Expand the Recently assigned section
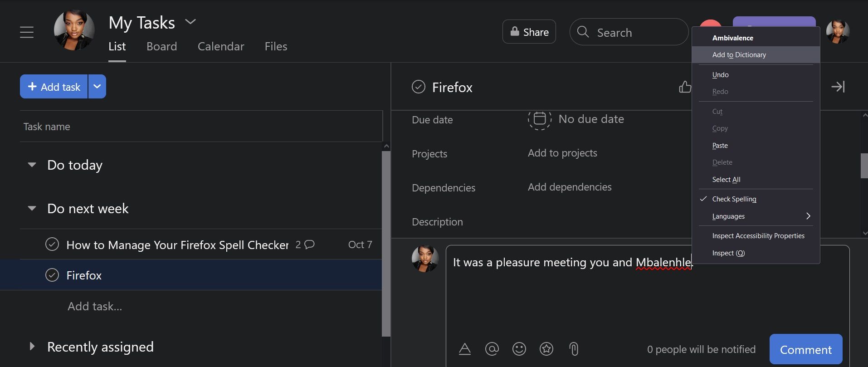Viewport: 868px width, 367px height. [32, 347]
